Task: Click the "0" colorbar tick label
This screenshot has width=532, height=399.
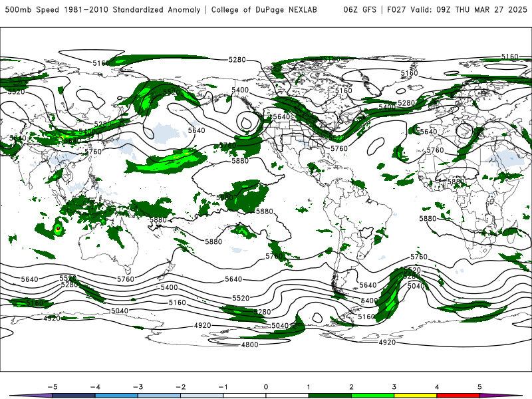Action: click(x=266, y=387)
